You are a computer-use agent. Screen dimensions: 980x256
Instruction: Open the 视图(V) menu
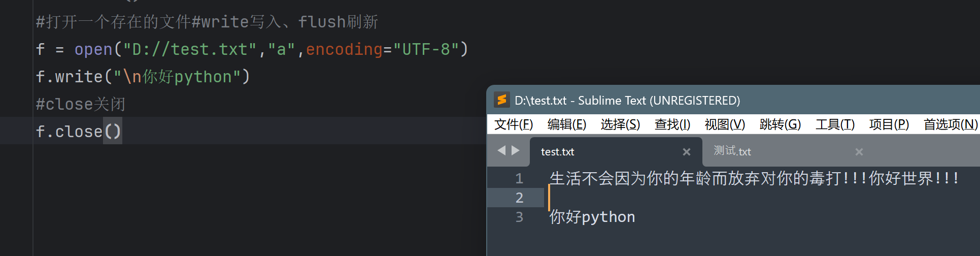(725, 124)
